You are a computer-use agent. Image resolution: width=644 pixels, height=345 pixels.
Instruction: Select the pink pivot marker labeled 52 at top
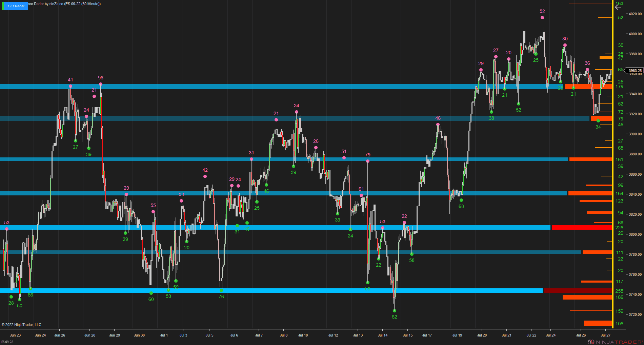[x=542, y=18]
